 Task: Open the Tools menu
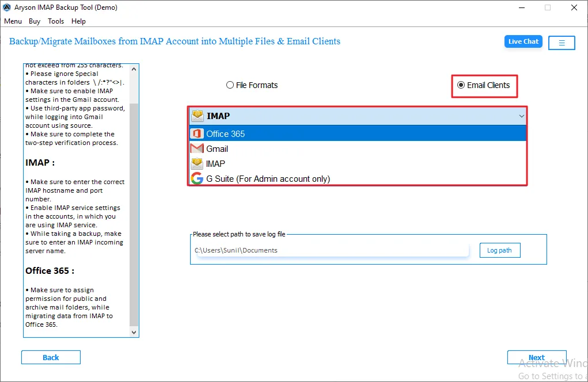tap(56, 21)
